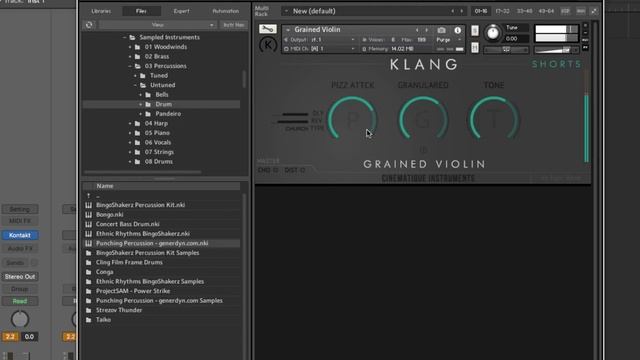
Task: Select the 17-32 rack page
Action: (502, 11)
